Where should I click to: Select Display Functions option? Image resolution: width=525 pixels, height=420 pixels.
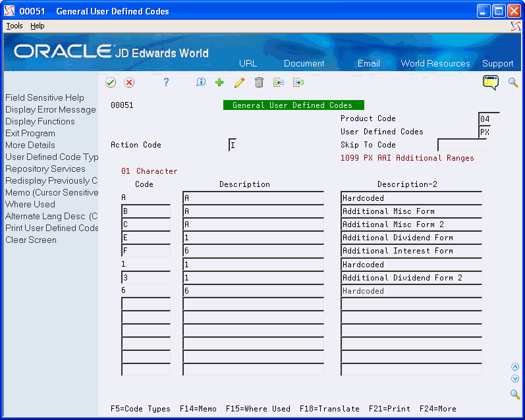(40, 121)
